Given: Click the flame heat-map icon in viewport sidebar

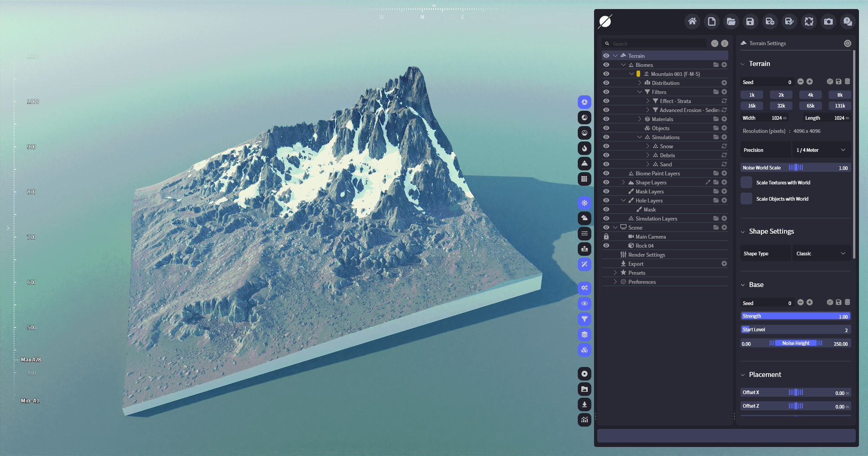Looking at the screenshot, I should click(585, 148).
